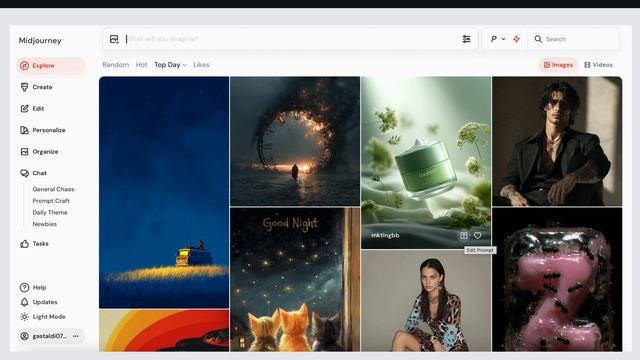Open the seated man portrait image
The width and height of the screenshot is (640, 360).
(557, 141)
